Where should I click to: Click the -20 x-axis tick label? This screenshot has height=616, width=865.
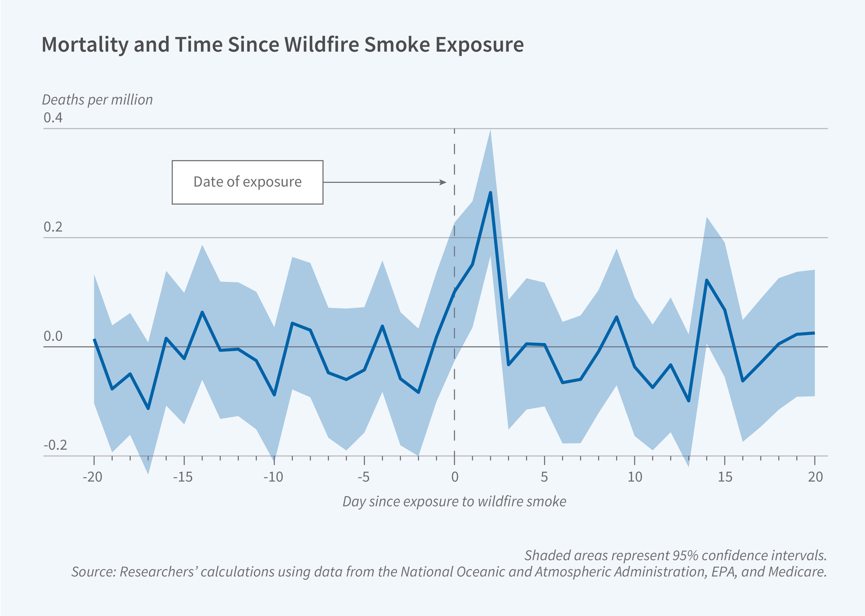(93, 477)
